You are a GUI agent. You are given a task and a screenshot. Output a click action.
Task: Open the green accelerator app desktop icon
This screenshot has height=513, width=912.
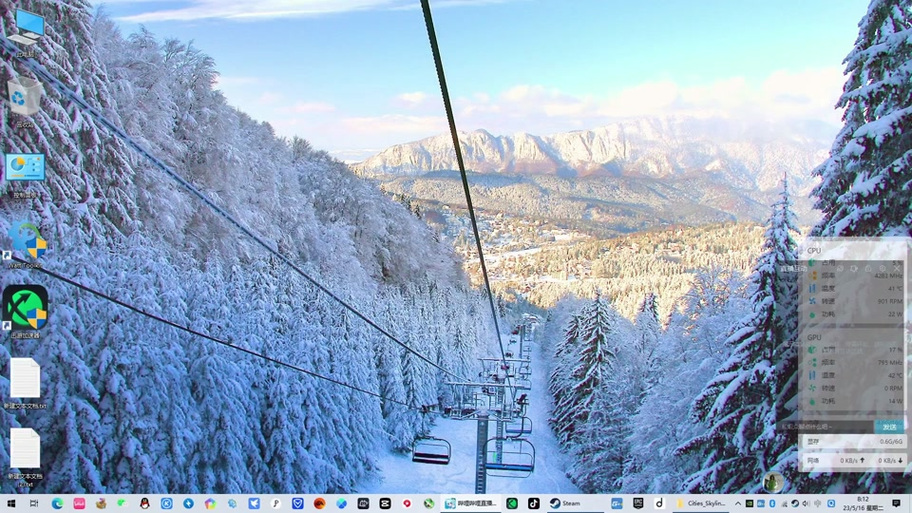point(25,312)
